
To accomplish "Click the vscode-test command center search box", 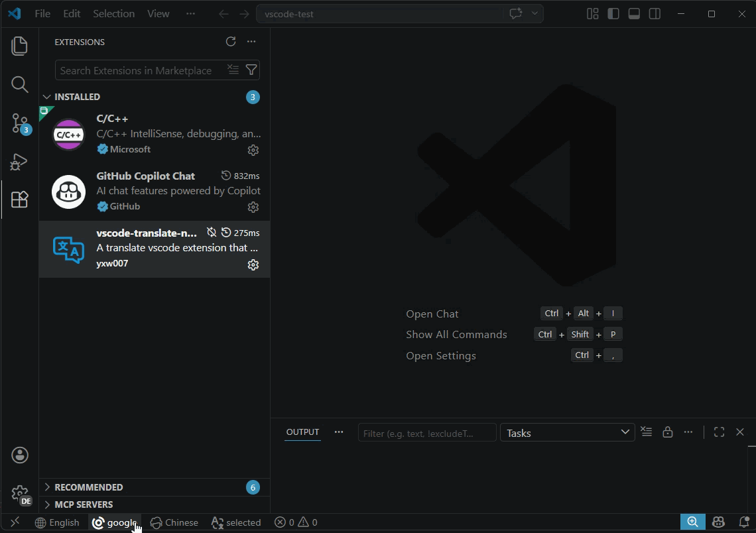I will coord(381,14).
